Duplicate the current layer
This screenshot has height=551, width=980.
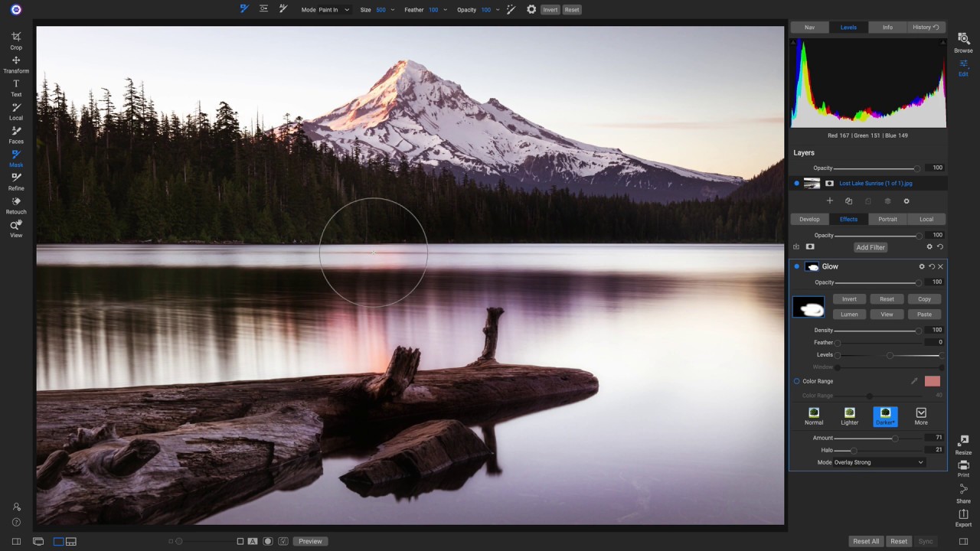(848, 201)
